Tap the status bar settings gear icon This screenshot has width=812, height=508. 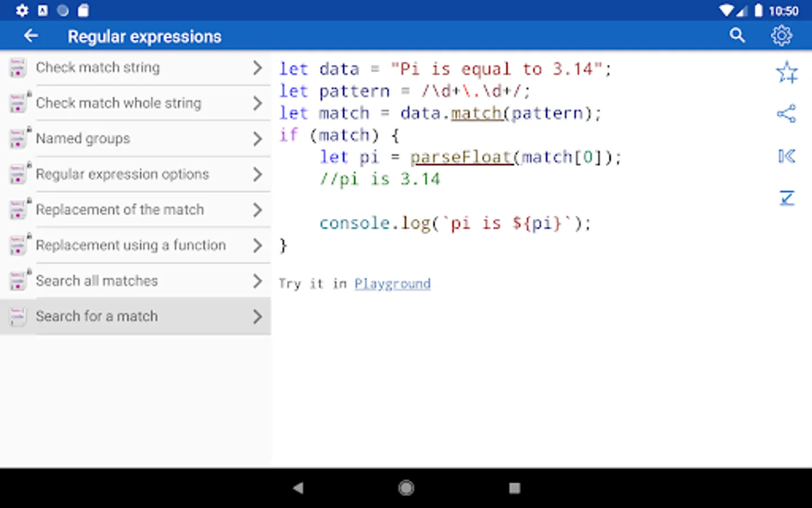tap(22, 10)
